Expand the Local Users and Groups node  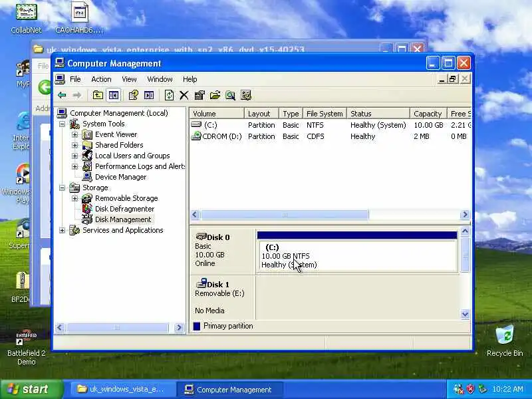[74, 156]
